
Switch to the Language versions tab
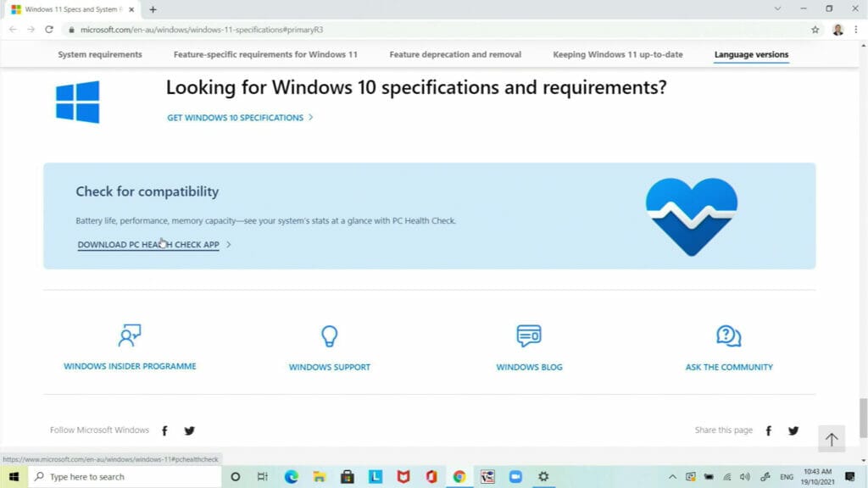750,53
